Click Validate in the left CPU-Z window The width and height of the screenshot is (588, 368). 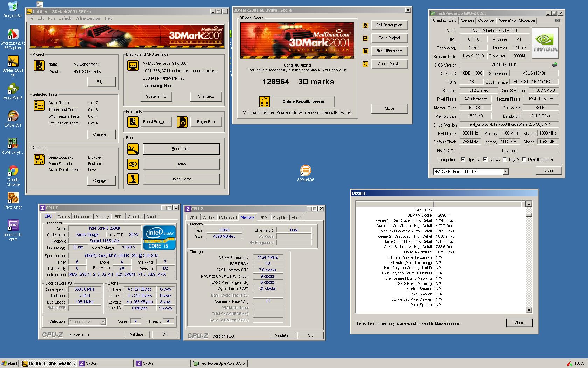coord(136,335)
